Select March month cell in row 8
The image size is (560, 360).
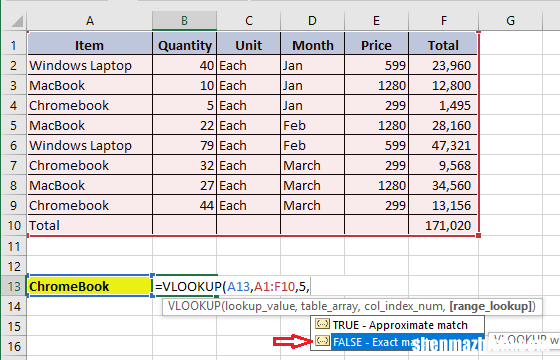coord(312,185)
